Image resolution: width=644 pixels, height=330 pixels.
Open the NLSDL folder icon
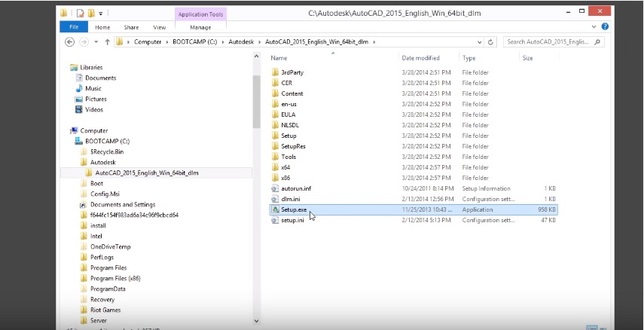(x=275, y=125)
